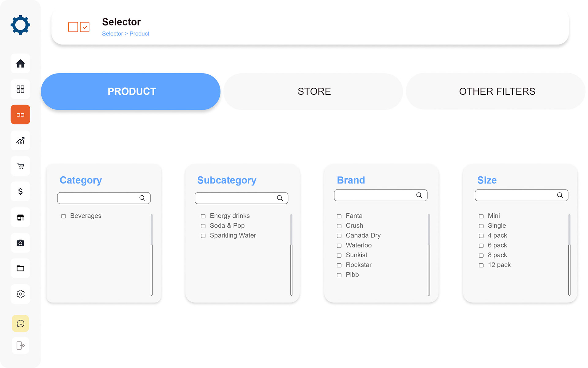Open the Home icon in sidebar

pos(20,63)
